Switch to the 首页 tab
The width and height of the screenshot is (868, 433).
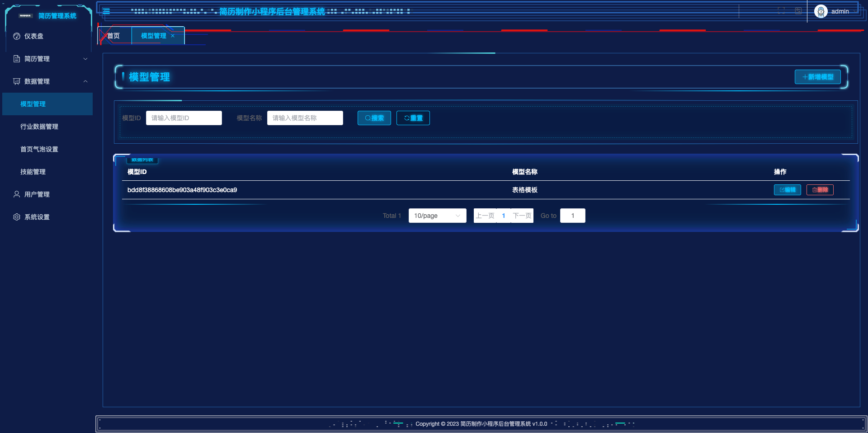(113, 35)
